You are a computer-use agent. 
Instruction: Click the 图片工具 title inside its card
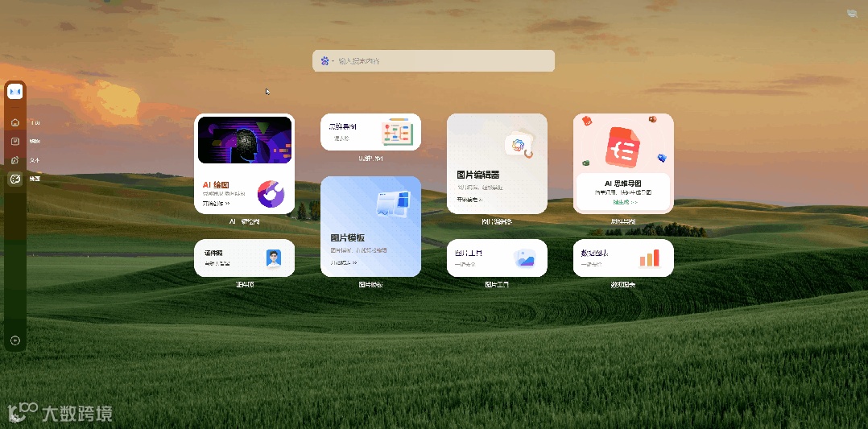469,253
